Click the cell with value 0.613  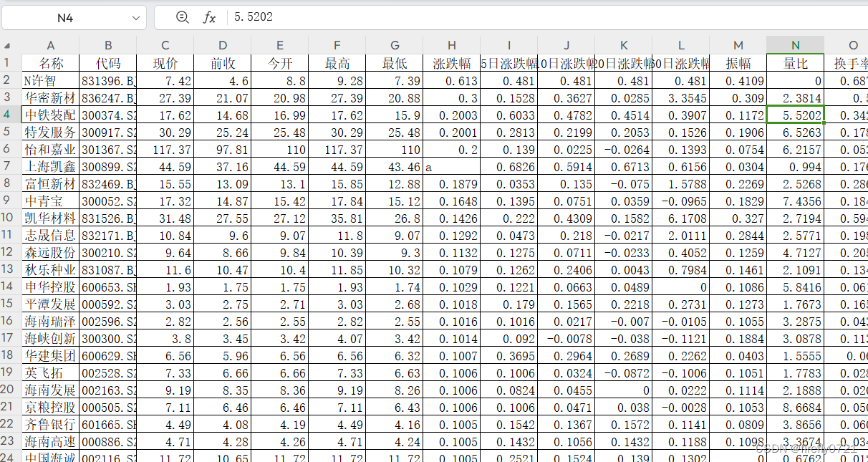[452, 80]
